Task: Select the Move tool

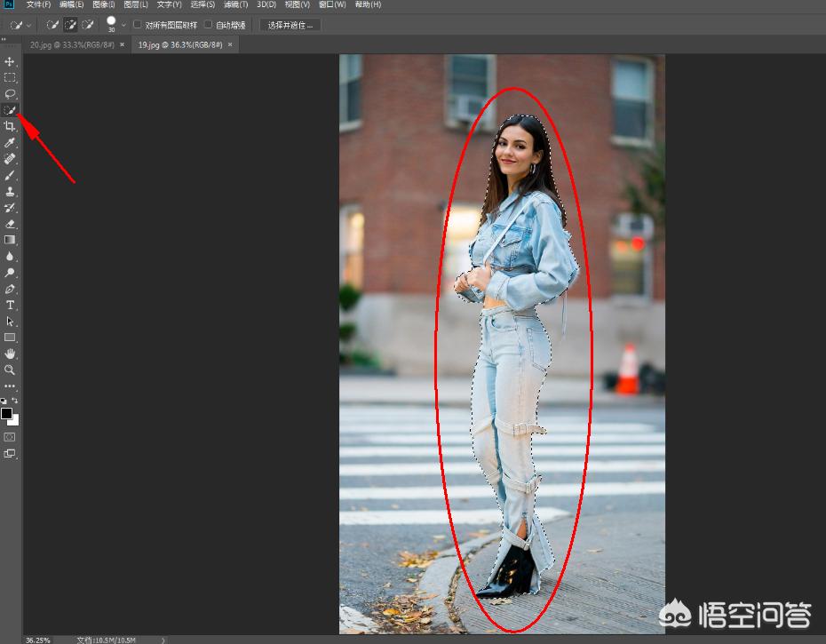Action: coord(10,61)
